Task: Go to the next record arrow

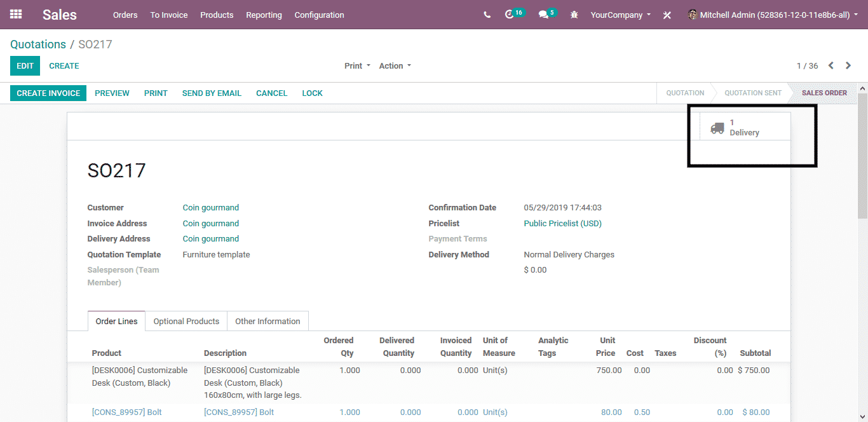Action: coord(848,65)
